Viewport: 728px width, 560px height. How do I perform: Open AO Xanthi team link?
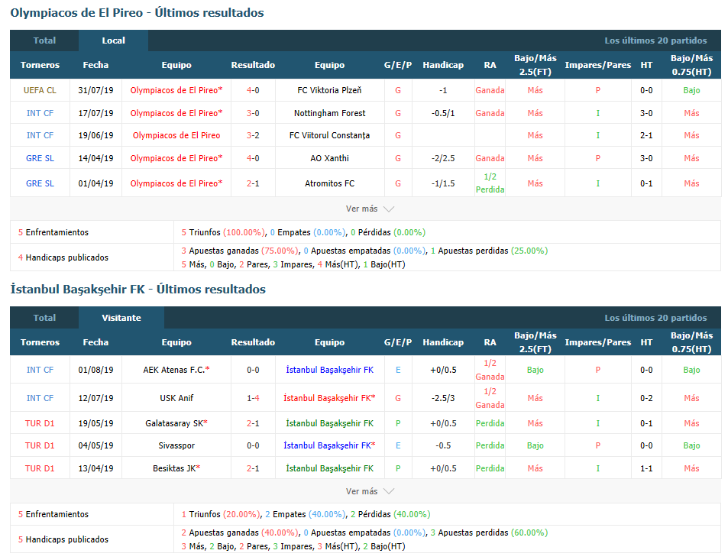coord(330,158)
